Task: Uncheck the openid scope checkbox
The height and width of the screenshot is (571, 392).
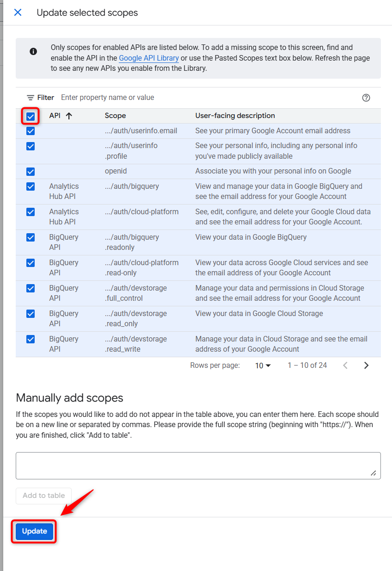Action: [x=30, y=171]
